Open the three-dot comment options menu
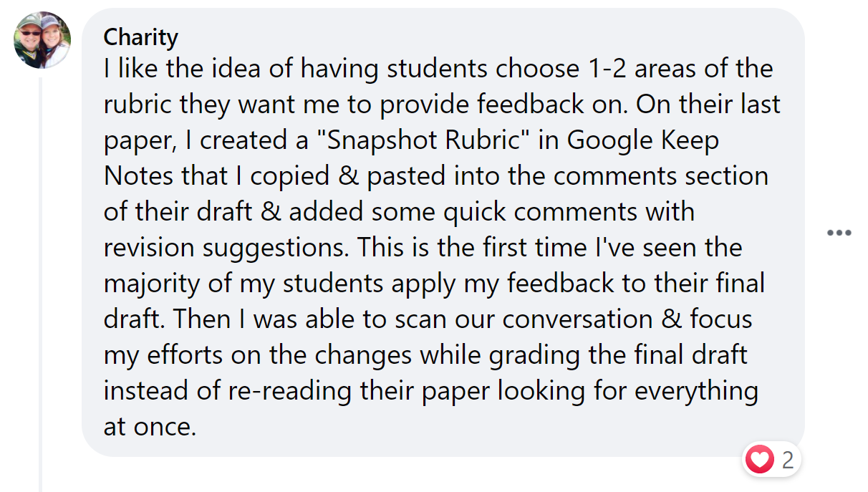 [839, 233]
